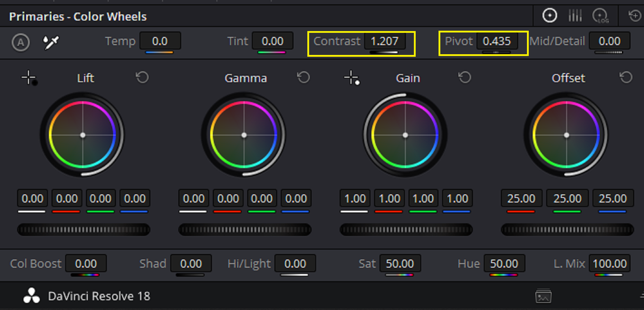Screen dimensions: 644x310
Task: Click the Contrast value 1.207 field
Action: click(384, 41)
